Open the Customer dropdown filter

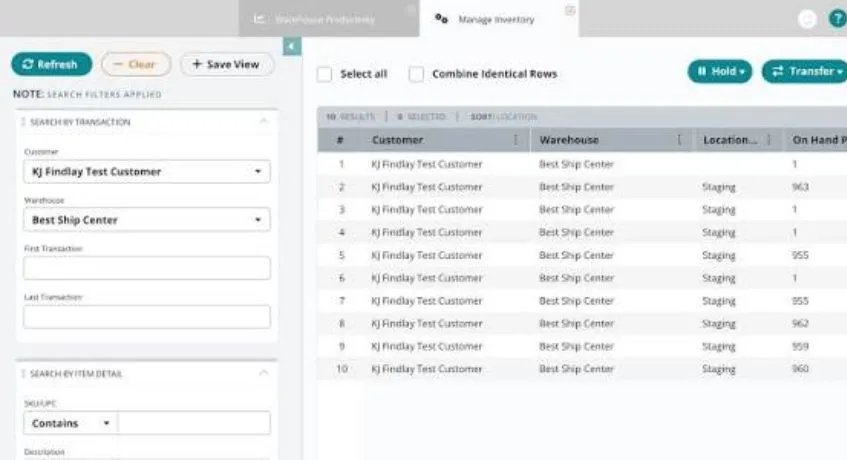[146, 172]
